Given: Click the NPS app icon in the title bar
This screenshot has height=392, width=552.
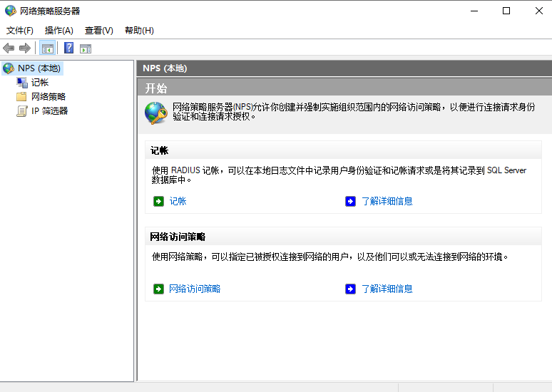Looking at the screenshot, I should coord(10,11).
